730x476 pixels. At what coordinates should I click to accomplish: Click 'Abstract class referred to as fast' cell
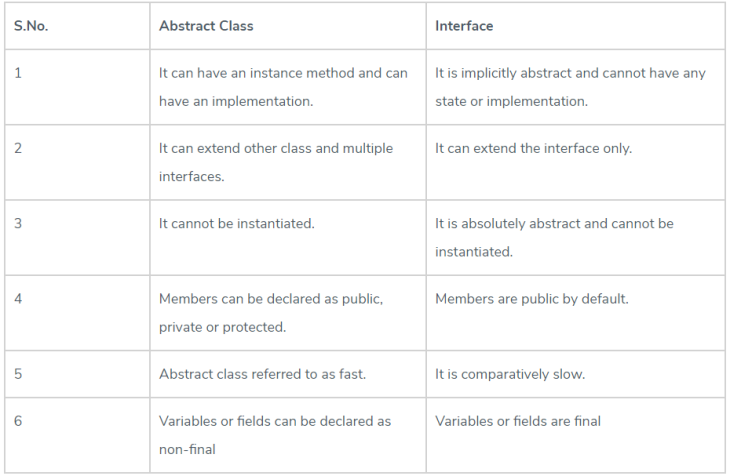click(x=263, y=374)
